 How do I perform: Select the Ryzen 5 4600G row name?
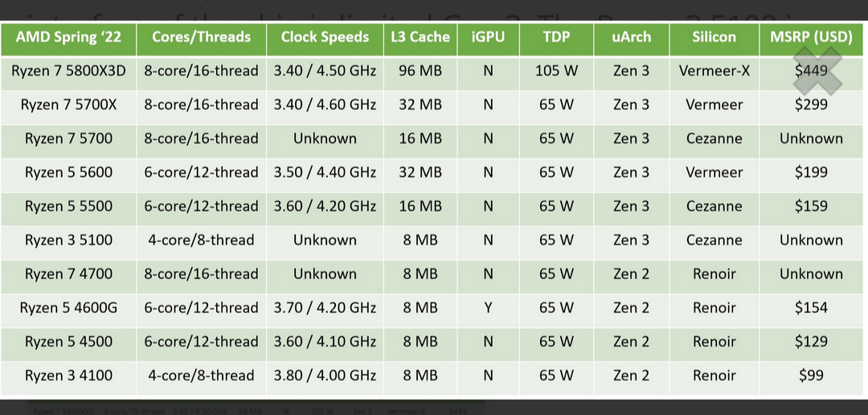click(x=68, y=307)
